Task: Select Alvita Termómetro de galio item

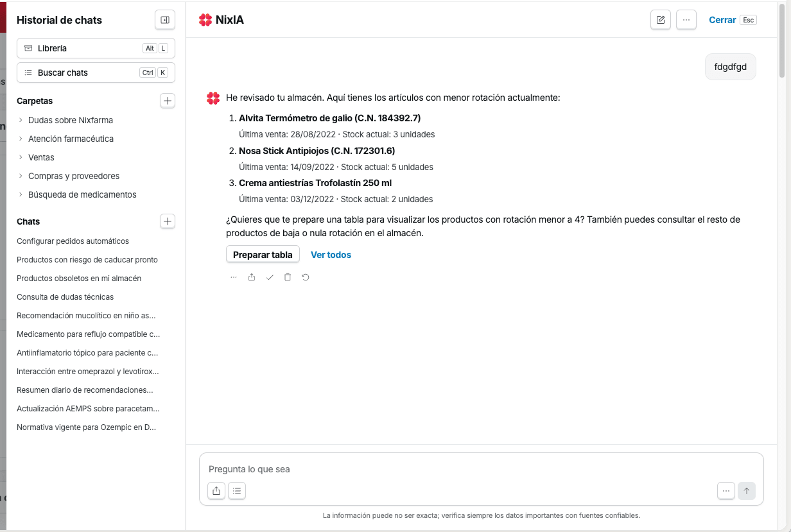Action: [329, 118]
